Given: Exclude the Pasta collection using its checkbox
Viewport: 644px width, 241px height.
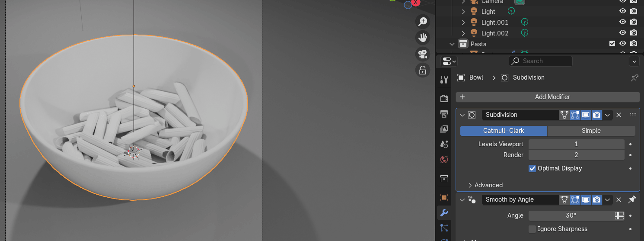Looking at the screenshot, I should click(x=612, y=44).
